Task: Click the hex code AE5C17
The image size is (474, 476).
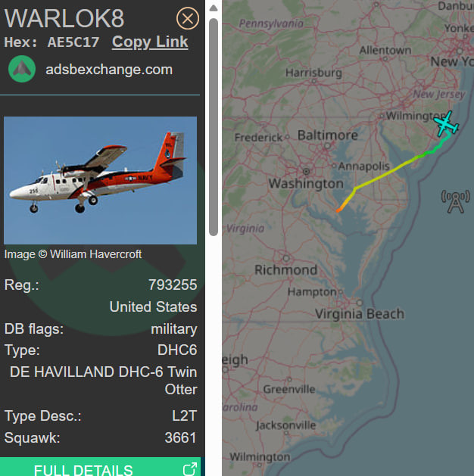Action: (x=73, y=42)
